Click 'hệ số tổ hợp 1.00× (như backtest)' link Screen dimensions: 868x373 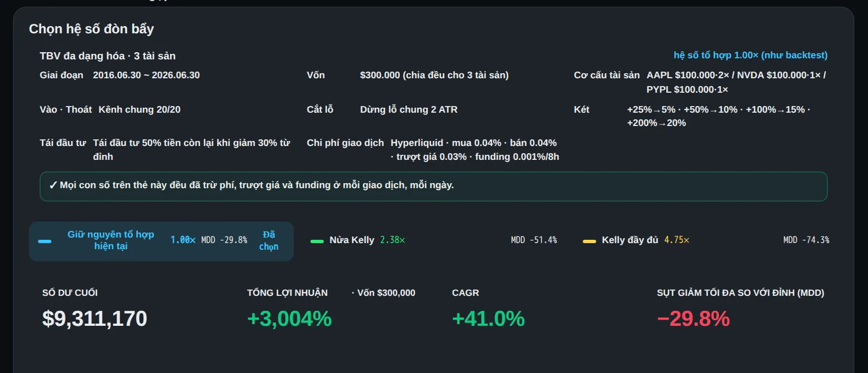click(750, 56)
